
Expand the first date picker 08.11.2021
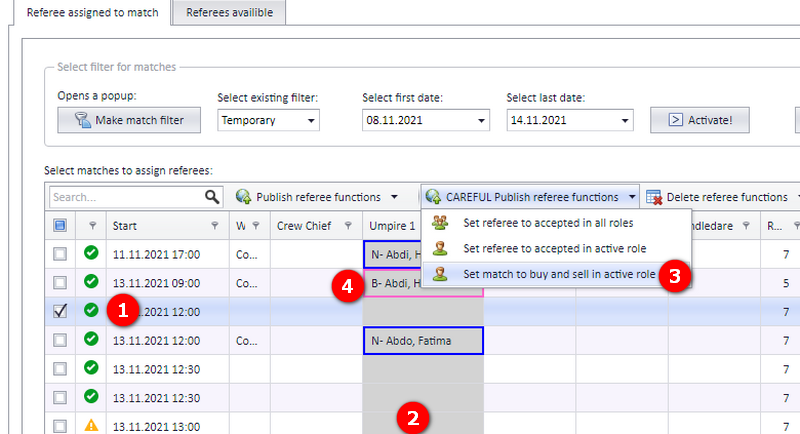481,121
